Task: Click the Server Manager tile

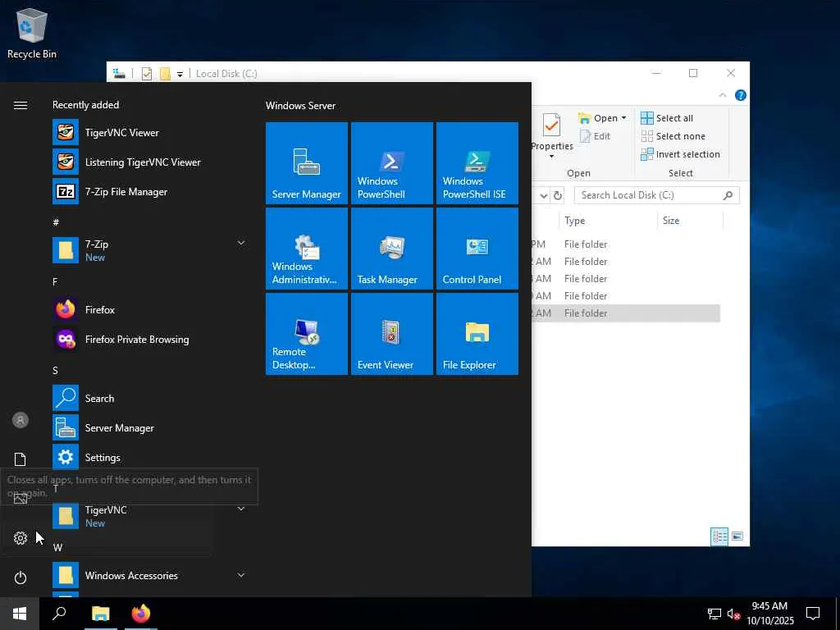Action: click(x=307, y=163)
